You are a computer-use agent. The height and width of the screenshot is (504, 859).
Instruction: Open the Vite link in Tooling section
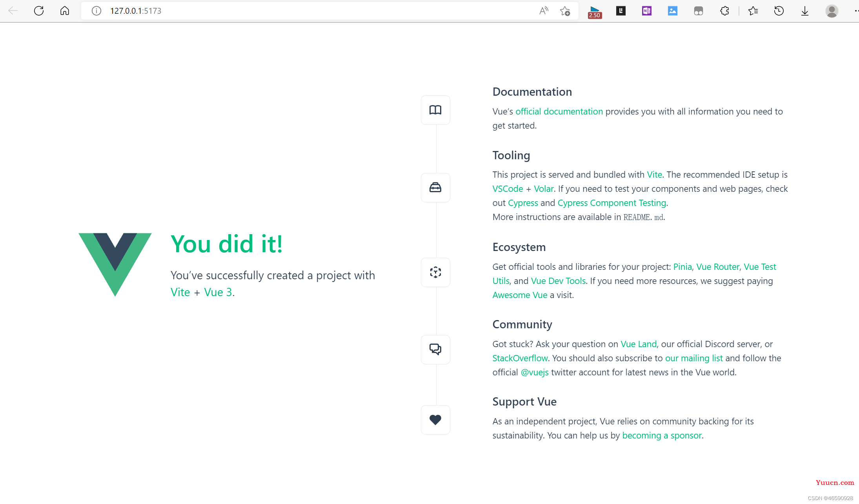tap(655, 175)
